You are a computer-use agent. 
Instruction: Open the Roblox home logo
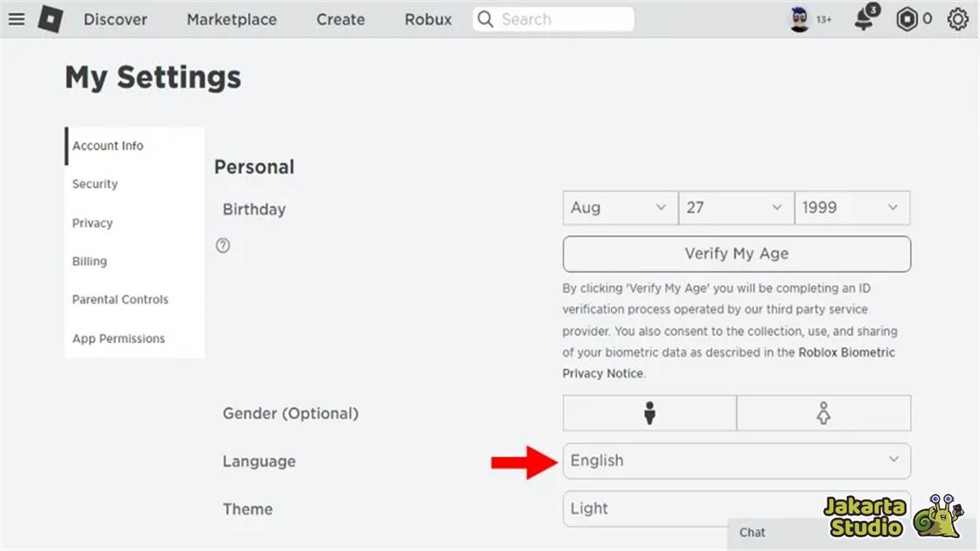[50, 19]
